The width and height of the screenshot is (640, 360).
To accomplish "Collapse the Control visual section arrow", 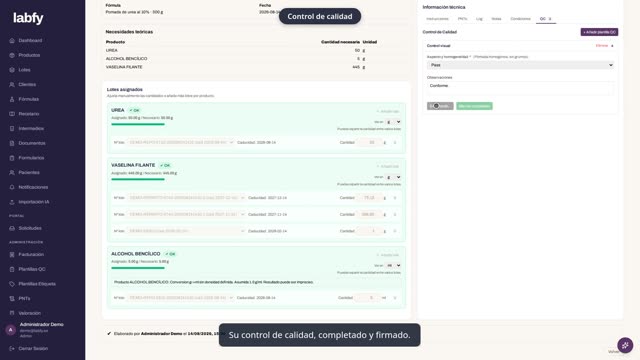I will pyautogui.click(x=612, y=46).
